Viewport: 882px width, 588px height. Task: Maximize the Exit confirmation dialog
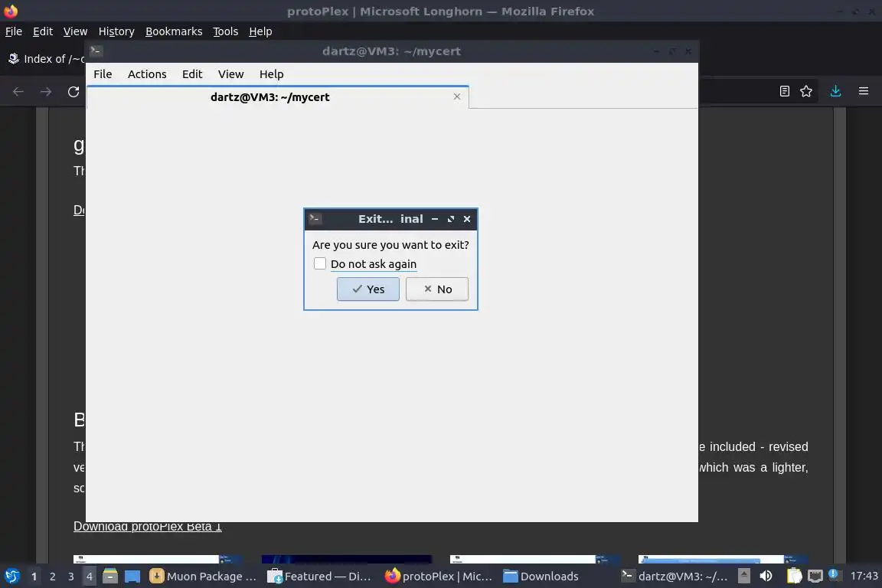point(450,219)
